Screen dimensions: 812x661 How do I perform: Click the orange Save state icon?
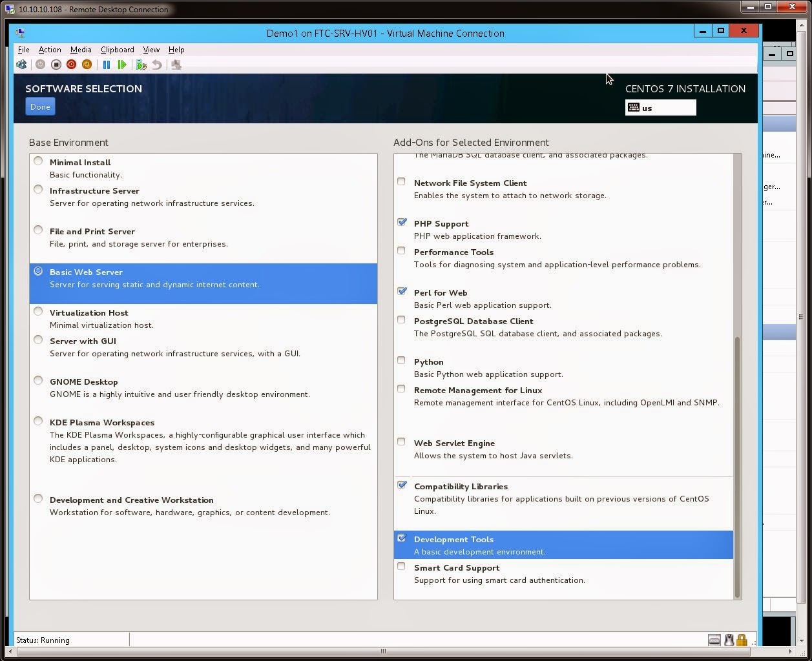pyautogui.click(x=87, y=65)
